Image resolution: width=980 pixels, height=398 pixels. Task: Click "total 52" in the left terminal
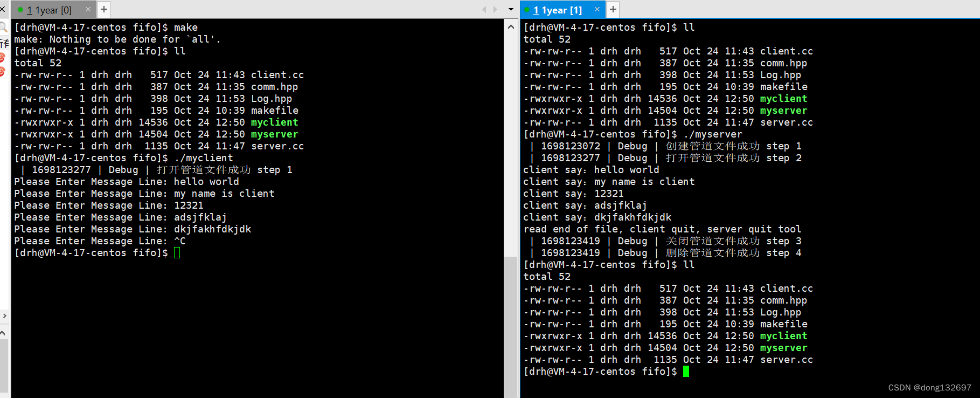[38, 63]
